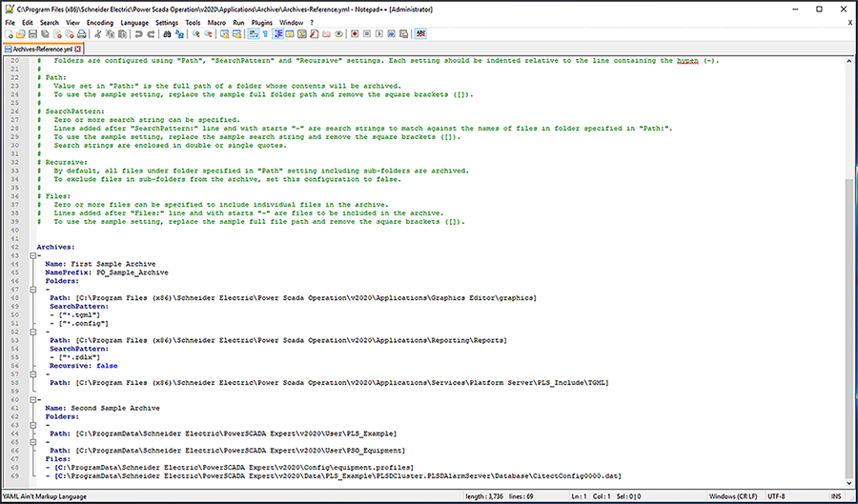Close the Archives-Reference.yml tab
This screenshot has height=504, width=858.
tap(82, 48)
